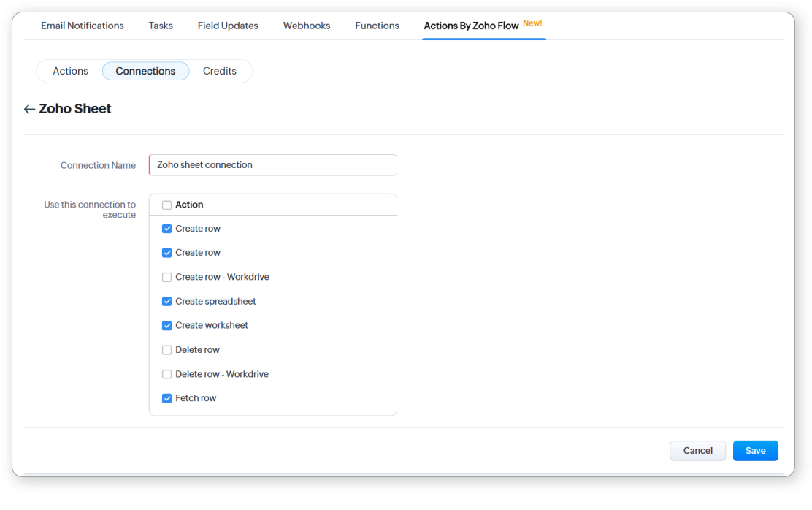Click the Create worksheet label text
This screenshot has width=812, height=510.
point(211,325)
